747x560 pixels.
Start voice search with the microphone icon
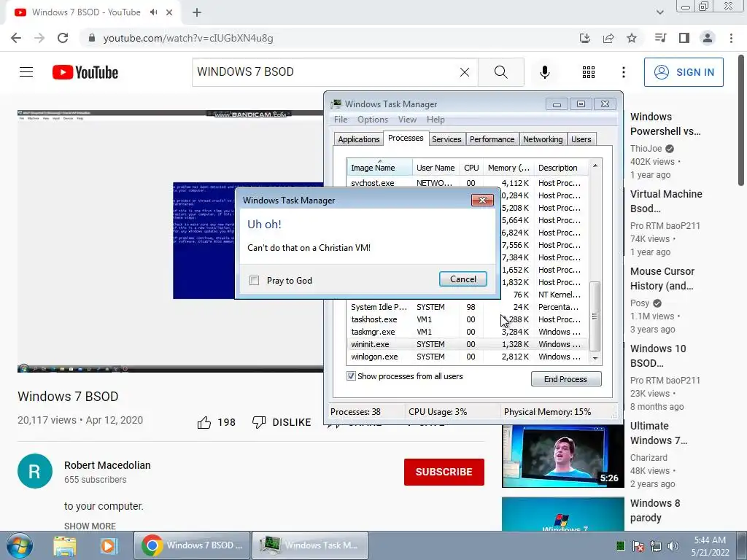tap(545, 72)
